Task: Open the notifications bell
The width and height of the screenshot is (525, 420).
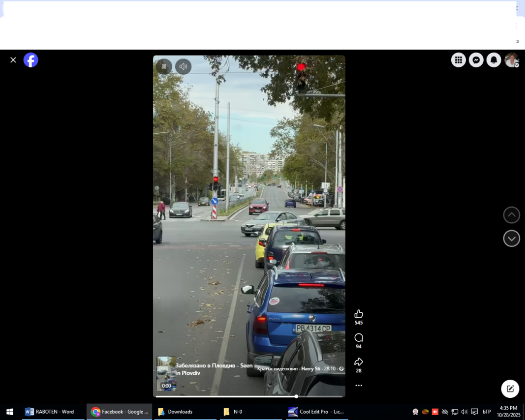Action: (494, 60)
